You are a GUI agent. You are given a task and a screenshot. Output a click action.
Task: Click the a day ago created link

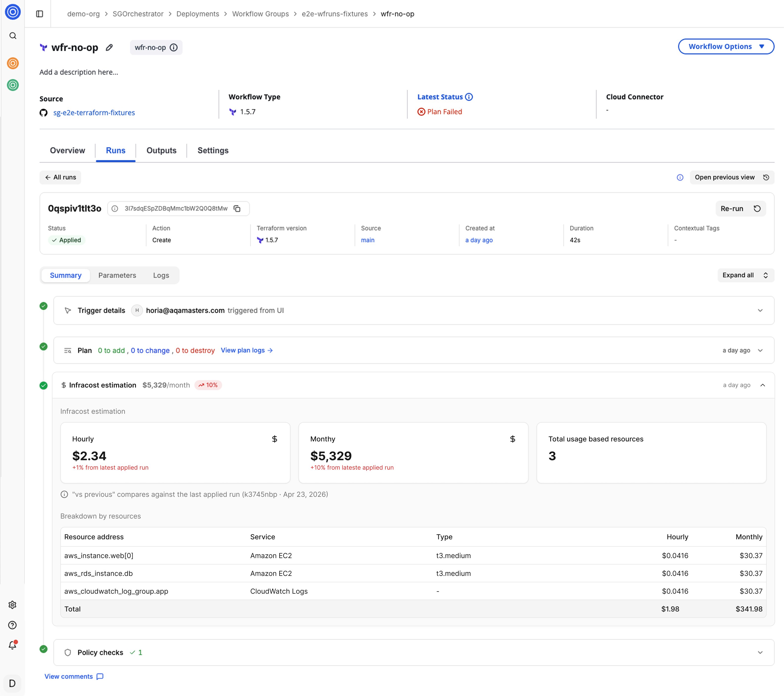tap(479, 240)
